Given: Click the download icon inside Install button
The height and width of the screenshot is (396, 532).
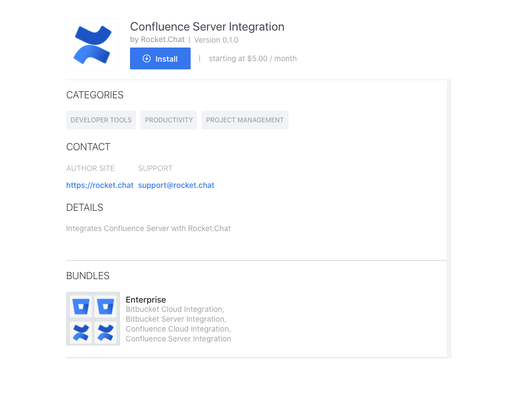Looking at the screenshot, I should pos(146,58).
